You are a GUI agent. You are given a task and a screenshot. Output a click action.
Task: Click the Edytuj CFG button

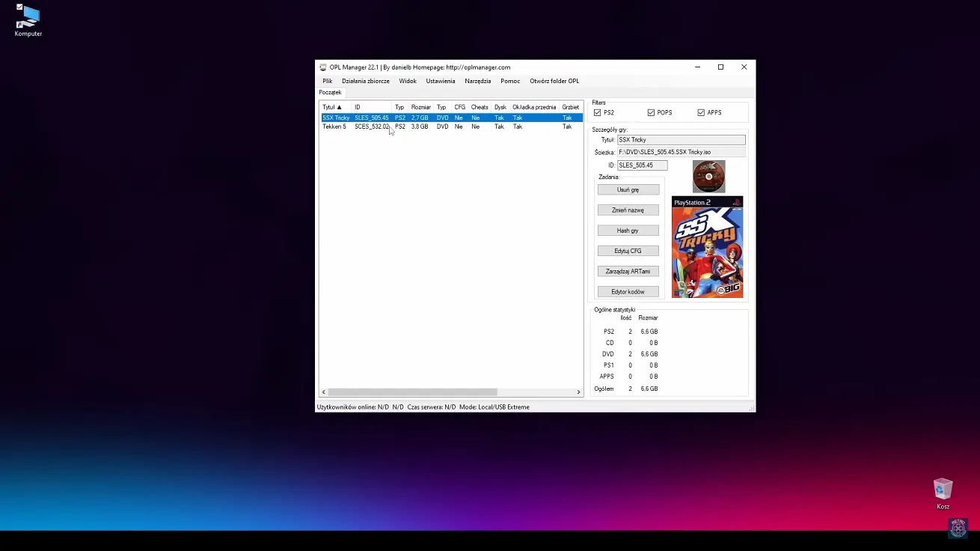pos(628,250)
